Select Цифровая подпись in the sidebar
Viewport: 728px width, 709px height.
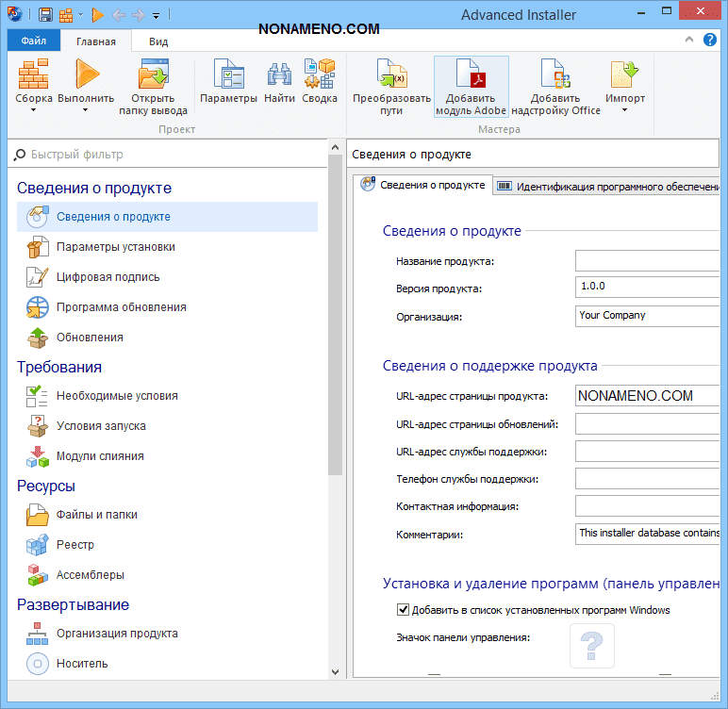108,277
